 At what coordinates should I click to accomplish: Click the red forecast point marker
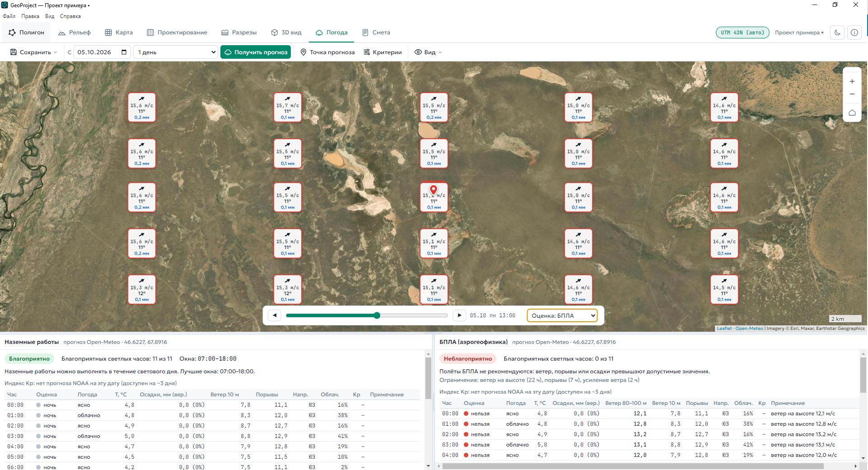click(x=434, y=190)
